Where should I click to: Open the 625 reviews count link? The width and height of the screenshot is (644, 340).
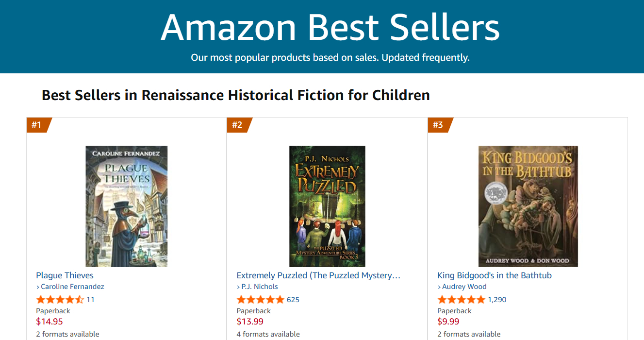point(293,300)
